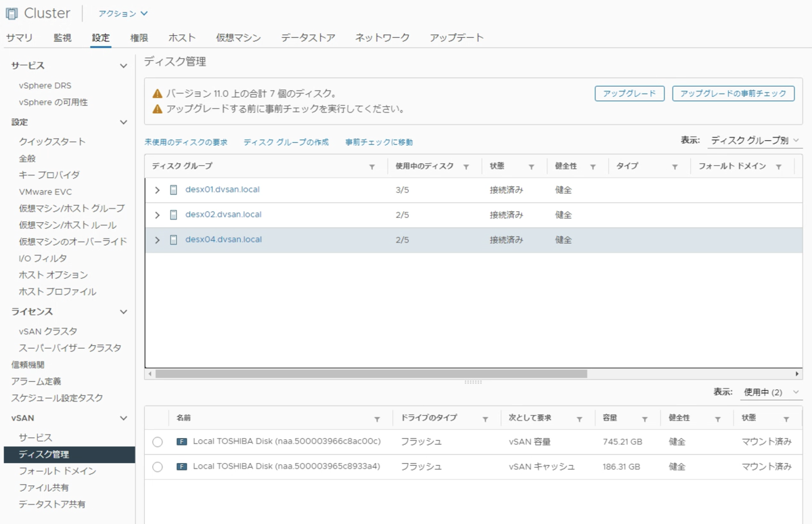Viewport: 812px width, 524px height.
Task: Click the horizontal scrollbar of disk group table
Action: (371, 374)
